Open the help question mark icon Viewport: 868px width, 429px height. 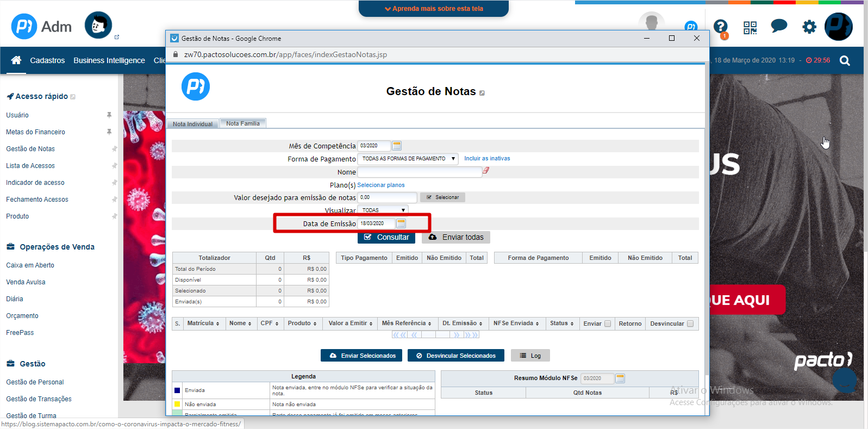721,26
